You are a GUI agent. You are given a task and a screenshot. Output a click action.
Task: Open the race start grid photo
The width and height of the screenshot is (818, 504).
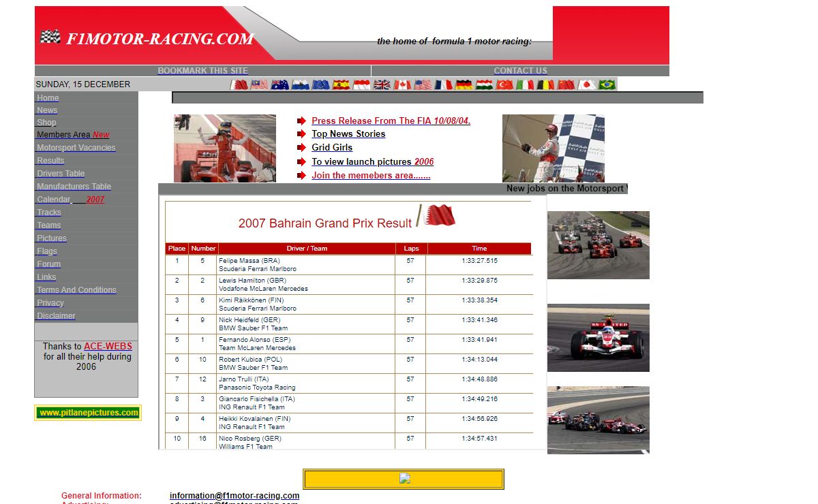(x=599, y=245)
